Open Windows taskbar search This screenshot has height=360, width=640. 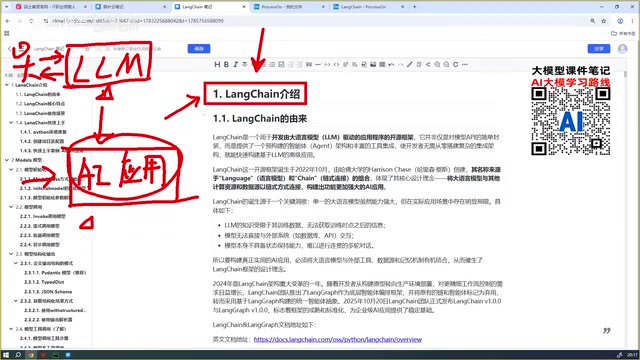click(18, 355)
